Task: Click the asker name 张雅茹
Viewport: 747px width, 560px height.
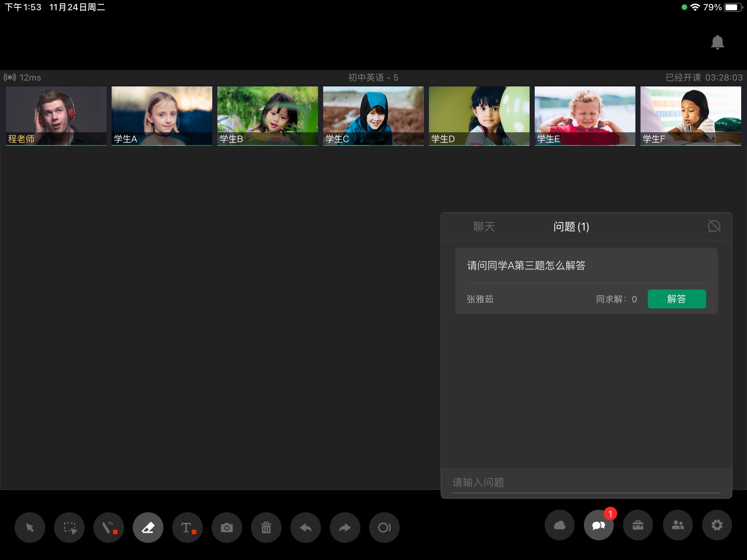Action: [x=480, y=299]
